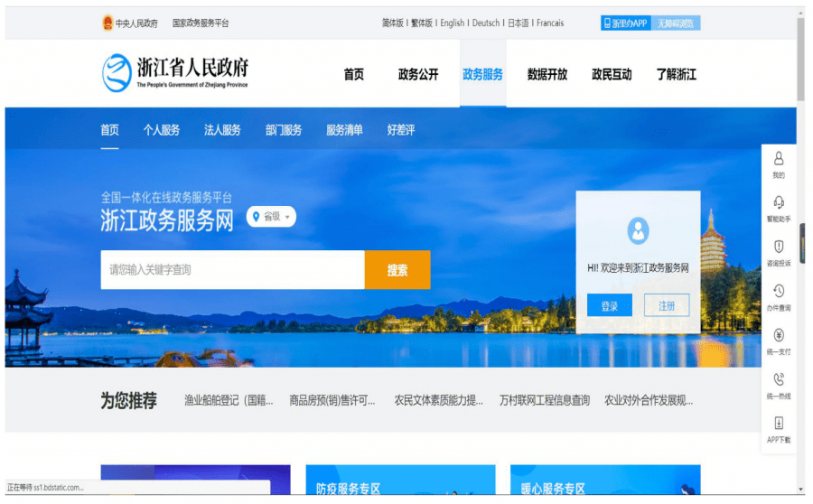The image size is (813, 504).
Task: Open the 政务服务 navigation item
Action: tap(482, 74)
